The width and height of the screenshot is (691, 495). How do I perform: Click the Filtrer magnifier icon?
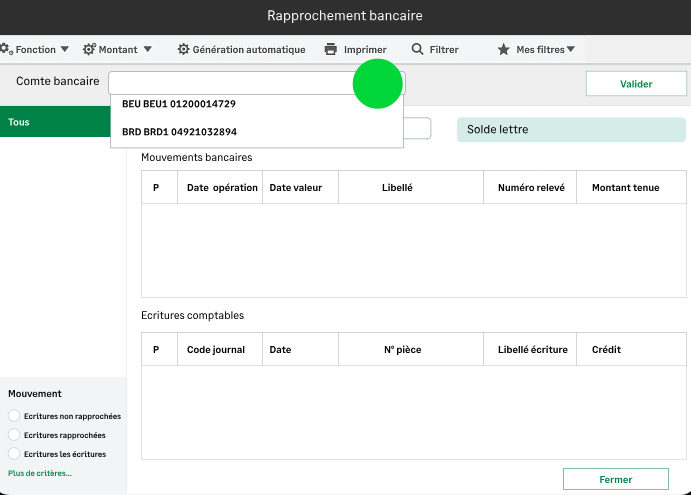pyautogui.click(x=418, y=49)
